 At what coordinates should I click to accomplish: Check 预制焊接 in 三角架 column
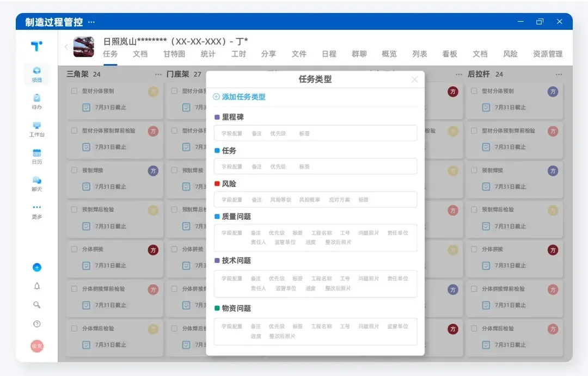[x=74, y=170]
